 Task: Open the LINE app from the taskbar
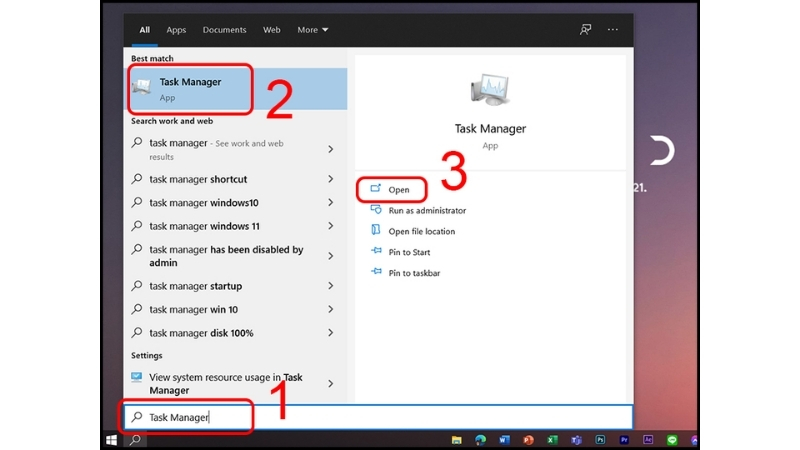tap(672, 440)
